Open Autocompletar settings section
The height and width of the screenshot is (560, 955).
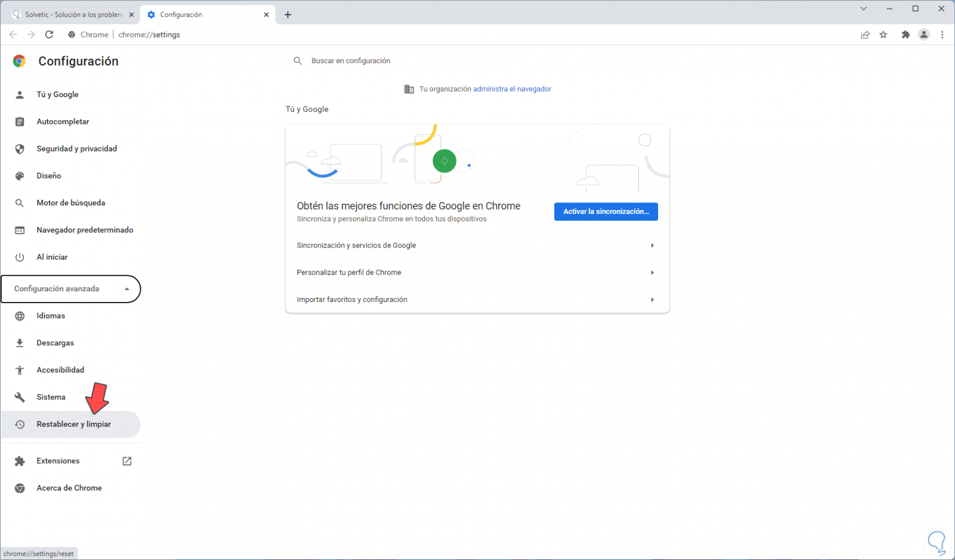pos(71,121)
